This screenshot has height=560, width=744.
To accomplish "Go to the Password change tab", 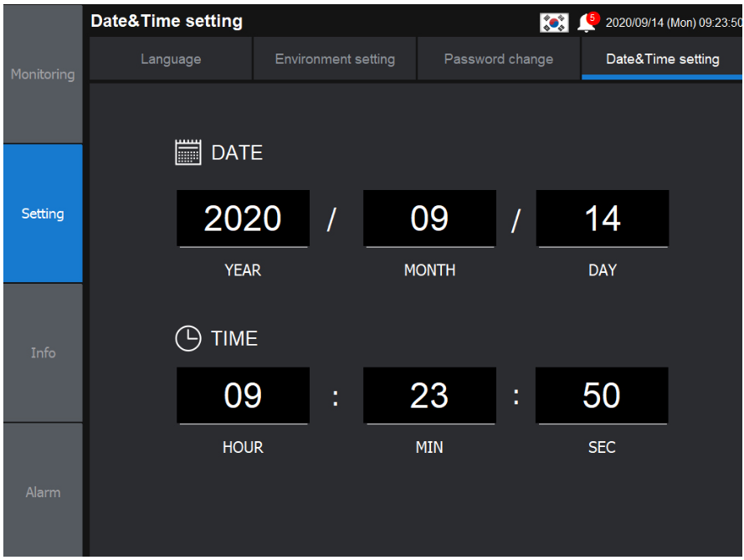I will (x=498, y=59).
